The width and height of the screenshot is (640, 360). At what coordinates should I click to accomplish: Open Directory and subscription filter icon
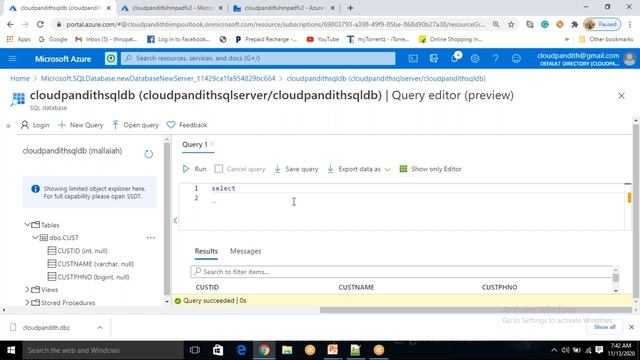click(433, 59)
